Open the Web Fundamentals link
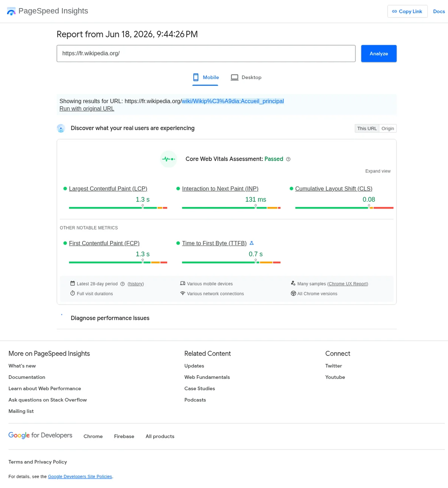 (x=207, y=377)
